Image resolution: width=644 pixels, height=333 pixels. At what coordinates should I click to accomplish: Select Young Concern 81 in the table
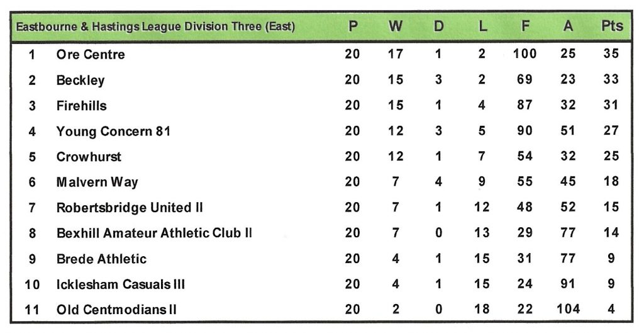pos(113,132)
